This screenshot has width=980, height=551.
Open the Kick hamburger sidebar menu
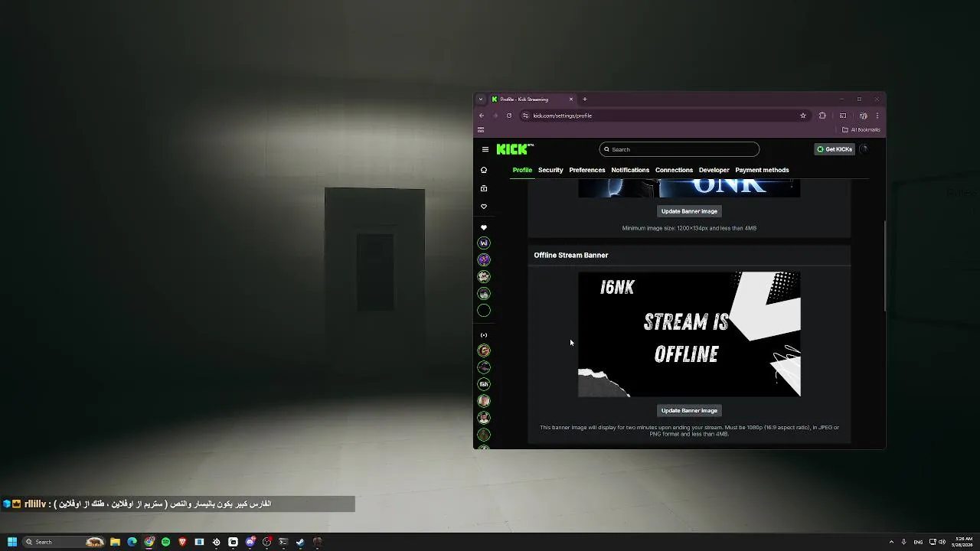(485, 149)
